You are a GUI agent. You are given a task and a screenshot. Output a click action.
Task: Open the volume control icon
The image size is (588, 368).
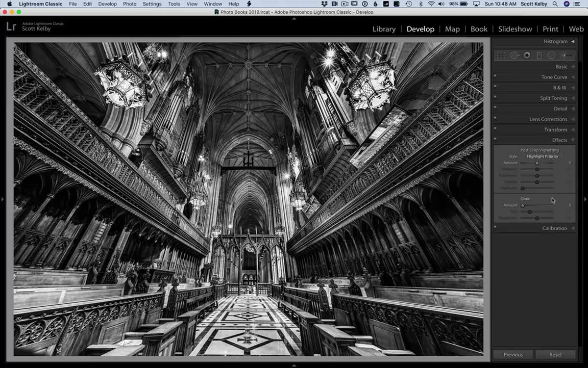(442, 4)
